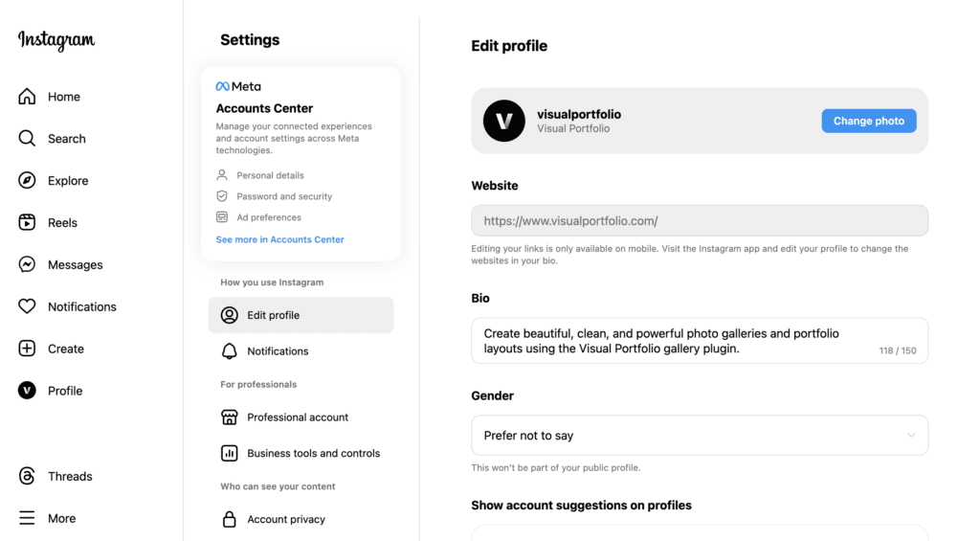Screen dimensions: 980x541
Task: Open the More hamburger menu
Action: tap(27, 518)
